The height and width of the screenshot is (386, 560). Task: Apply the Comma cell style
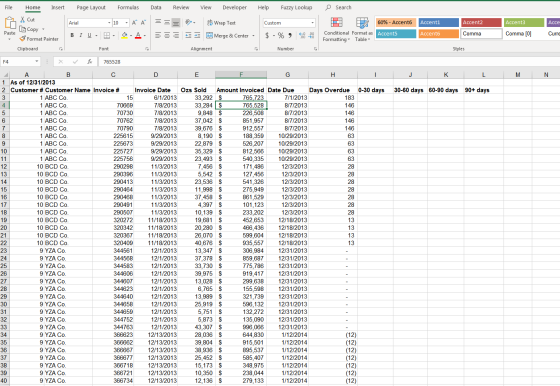(481, 34)
